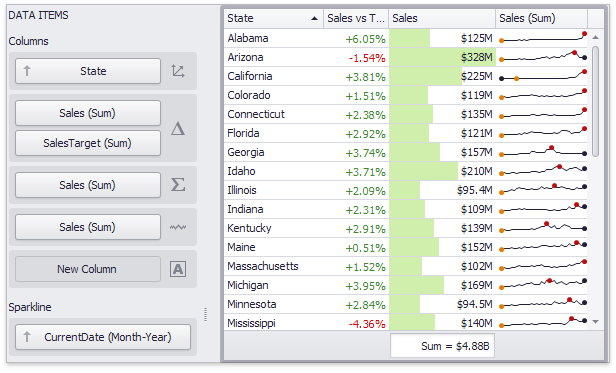The width and height of the screenshot is (616, 373).
Task: Click the grid scrollbar down arrow
Action: 596,322
